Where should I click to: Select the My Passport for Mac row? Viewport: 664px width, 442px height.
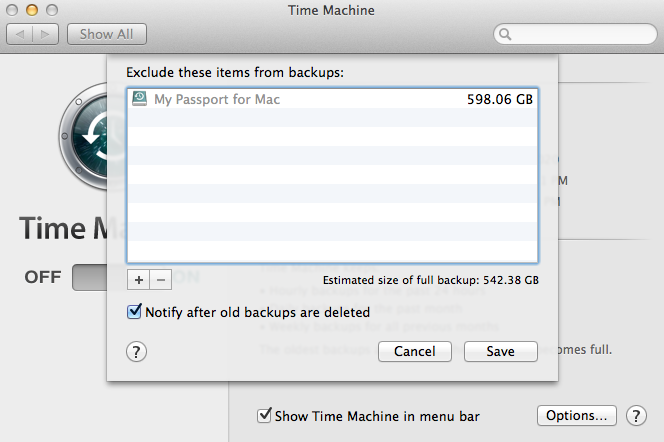pos(330,99)
